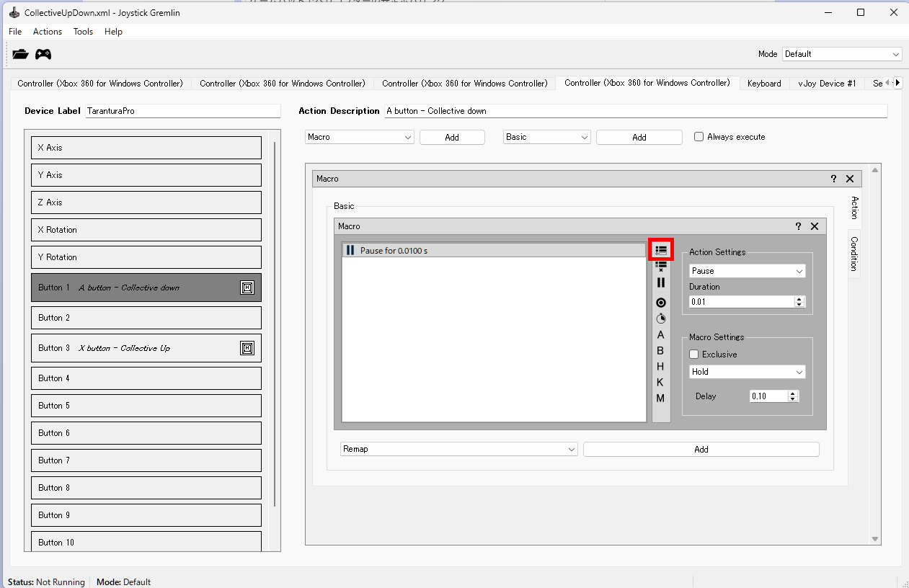The image size is (909, 588).
Task: Click the Duration value input field
Action: (741, 302)
